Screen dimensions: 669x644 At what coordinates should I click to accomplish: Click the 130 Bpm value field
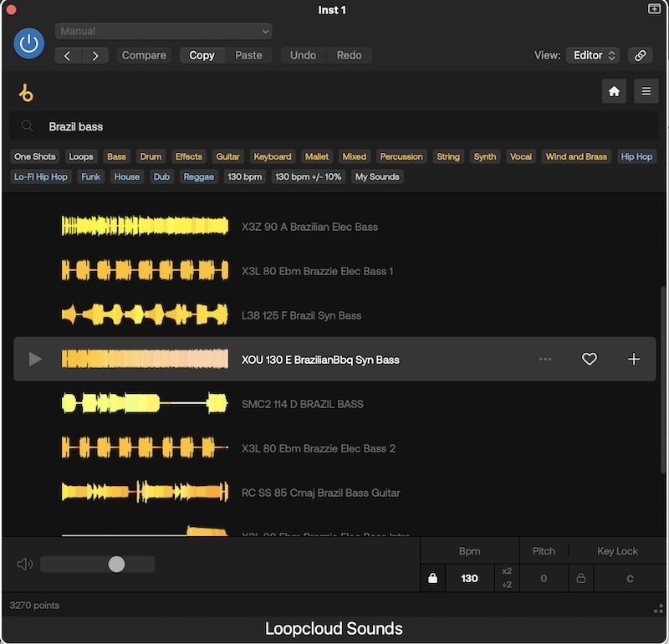pyautogui.click(x=469, y=578)
